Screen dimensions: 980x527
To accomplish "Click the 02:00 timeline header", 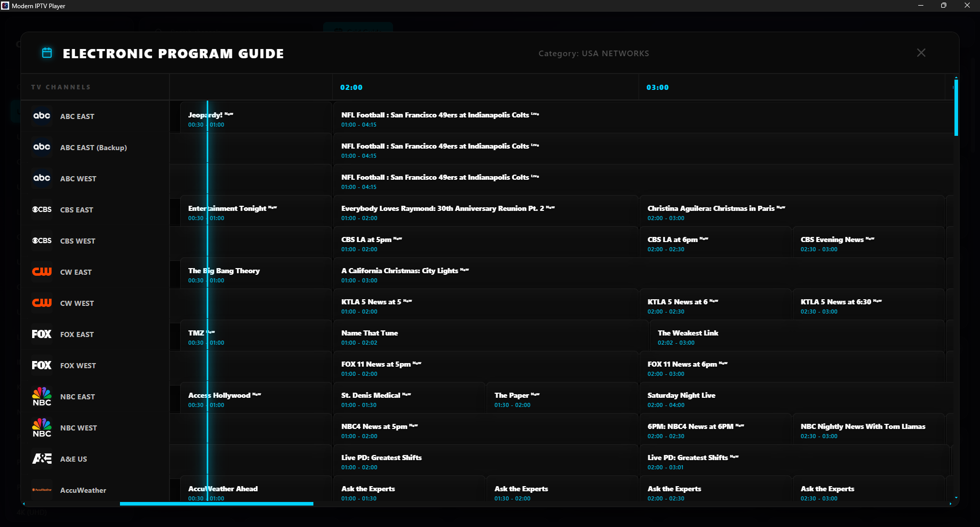I will point(352,87).
